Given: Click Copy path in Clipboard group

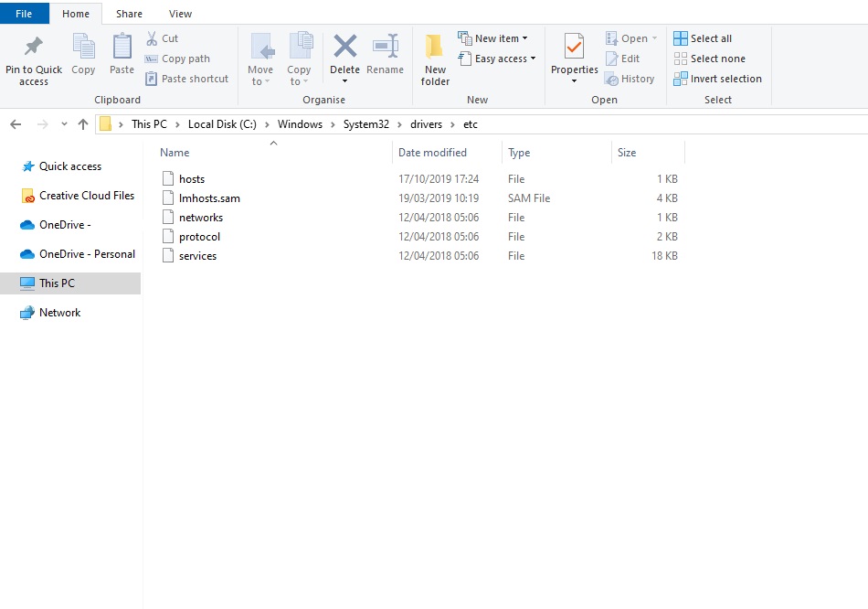Looking at the screenshot, I should pos(177,59).
